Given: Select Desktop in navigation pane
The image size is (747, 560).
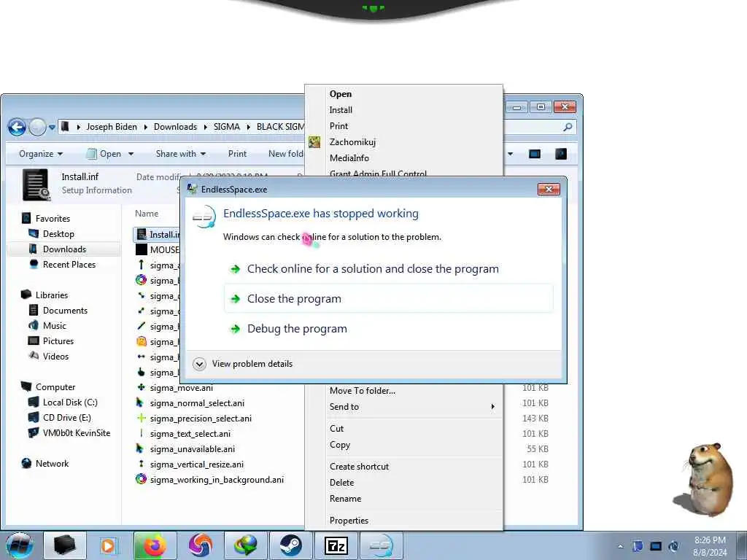Looking at the screenshot, I should point(58,234).
